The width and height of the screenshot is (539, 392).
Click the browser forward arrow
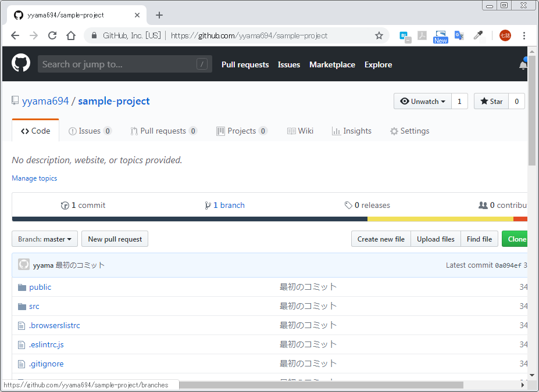point(34,35)
